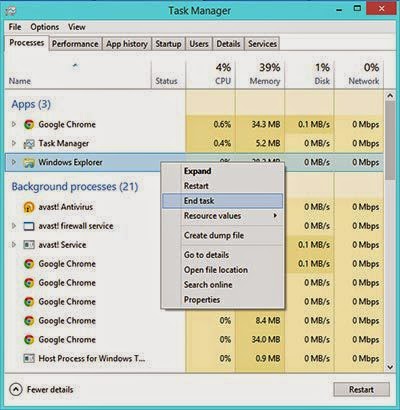Sort by the Status column header
400x410 pixels.
pyautogui.click(x=168, y=74)
